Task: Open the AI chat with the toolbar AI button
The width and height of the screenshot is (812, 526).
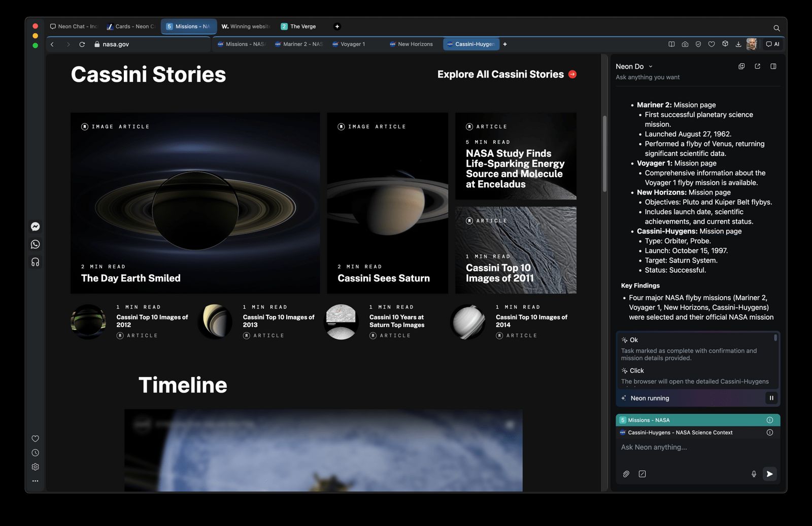Action: point(772,44)
